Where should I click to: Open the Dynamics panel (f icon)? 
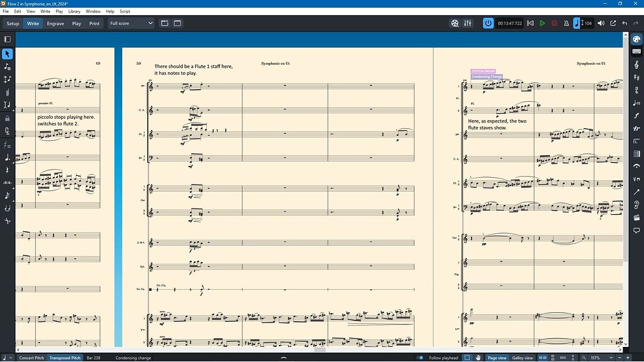[637, 116]
